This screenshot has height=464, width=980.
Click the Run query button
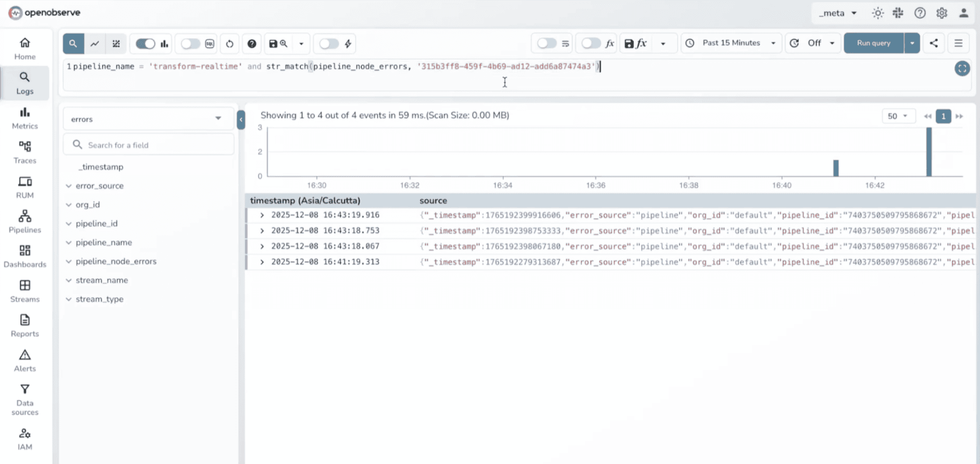pyautogui.click(x=873, y=43)
